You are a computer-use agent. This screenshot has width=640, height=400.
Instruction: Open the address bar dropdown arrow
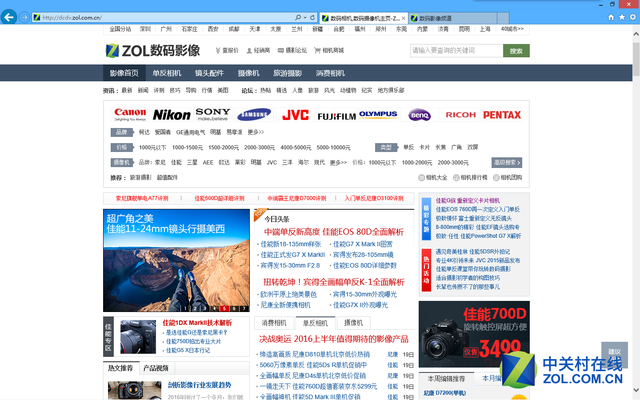click(x=305, y=18)
